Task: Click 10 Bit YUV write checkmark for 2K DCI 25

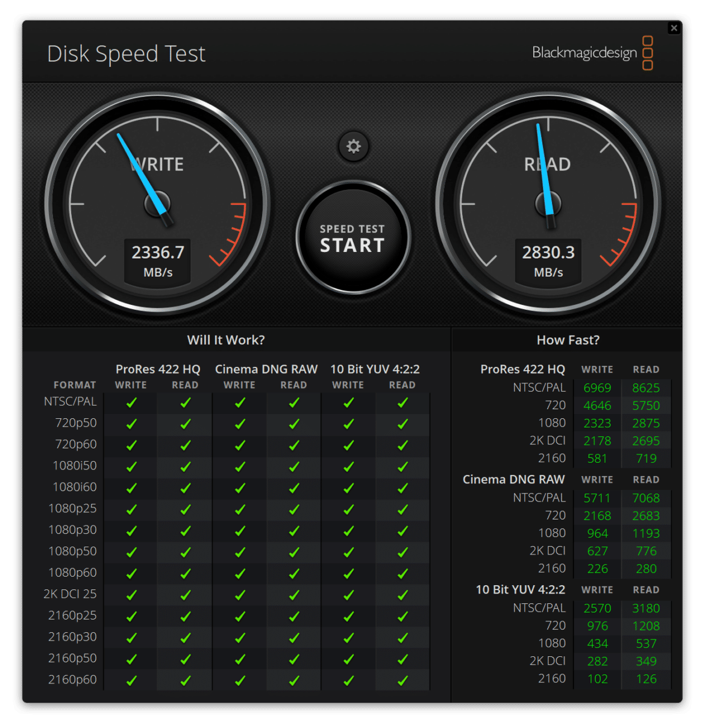Action: 348,595
